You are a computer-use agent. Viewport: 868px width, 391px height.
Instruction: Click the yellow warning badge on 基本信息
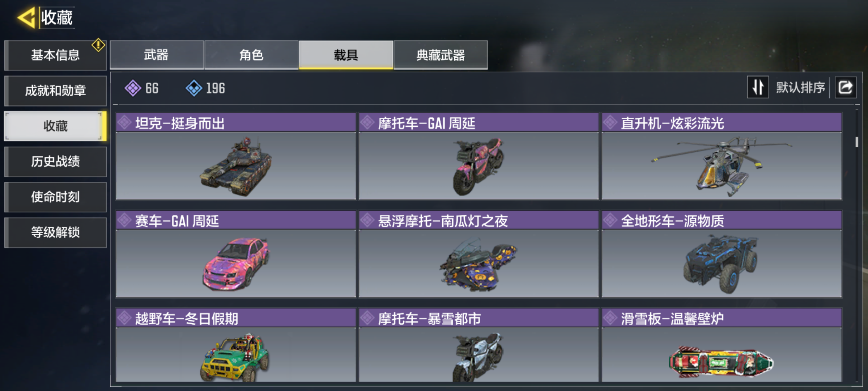click(x=98, y=45)
